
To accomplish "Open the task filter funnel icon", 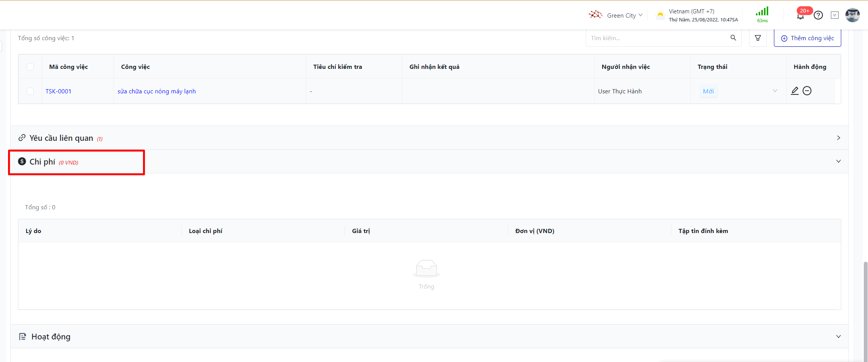I will click(x=757, y=38).
